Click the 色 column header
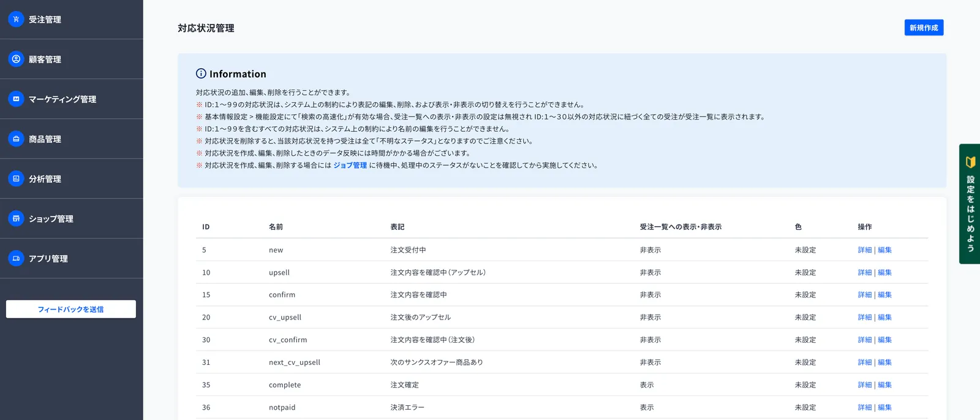Viewport: 980px width, 420px height. (798, 227)
